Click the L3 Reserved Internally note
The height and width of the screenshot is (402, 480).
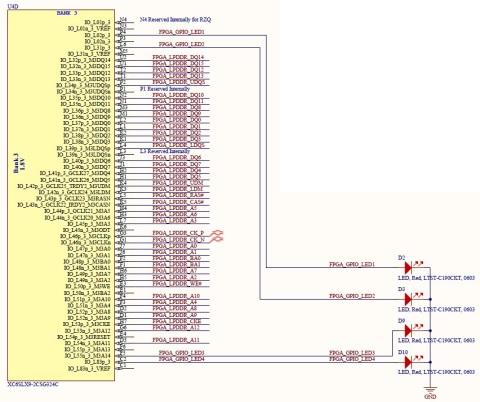tap(165, 151)
